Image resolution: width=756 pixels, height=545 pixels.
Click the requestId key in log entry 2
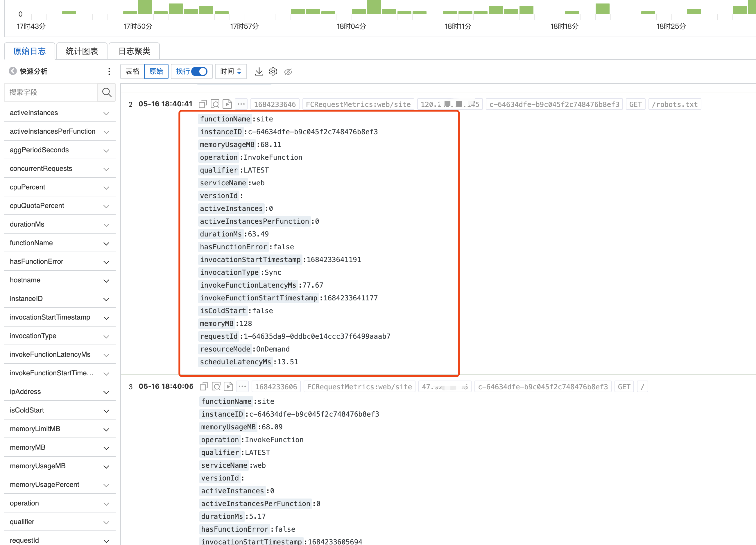click(219, 336)
